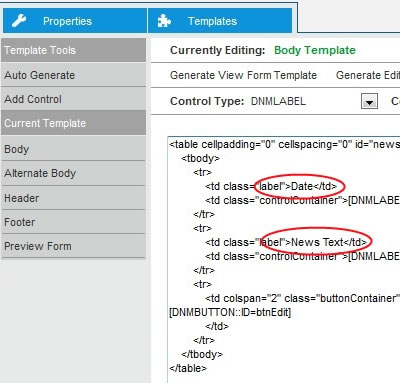400x383 pixels.
Task: Click Generate View Form Template link
Action: coord(243,75)
